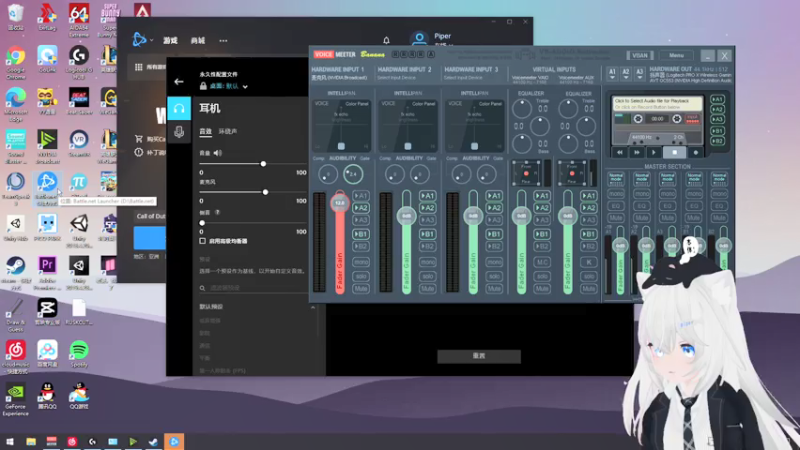Click to select audio file for playback
The height and width of the screenshot is (450, 800).
657,104
